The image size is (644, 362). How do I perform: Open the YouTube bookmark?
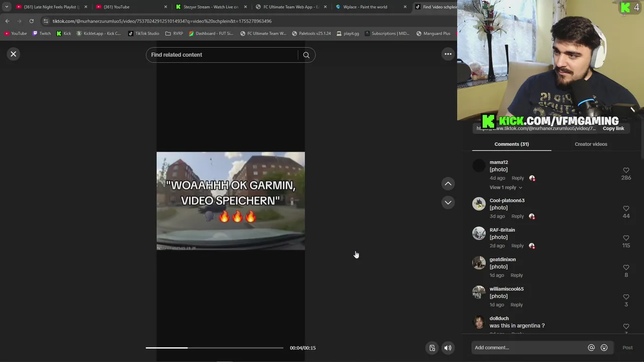[15, 34]
